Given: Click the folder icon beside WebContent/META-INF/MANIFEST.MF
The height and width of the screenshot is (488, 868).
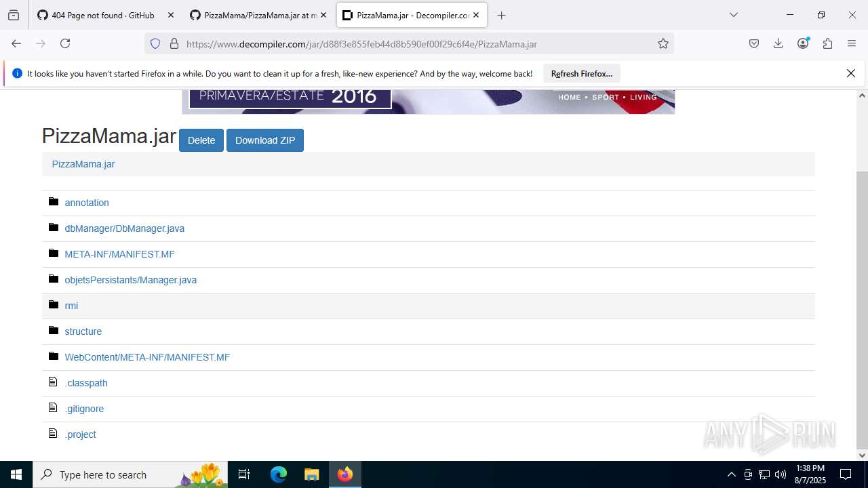Looking at the screenshot, I should [x=54, y=357].
